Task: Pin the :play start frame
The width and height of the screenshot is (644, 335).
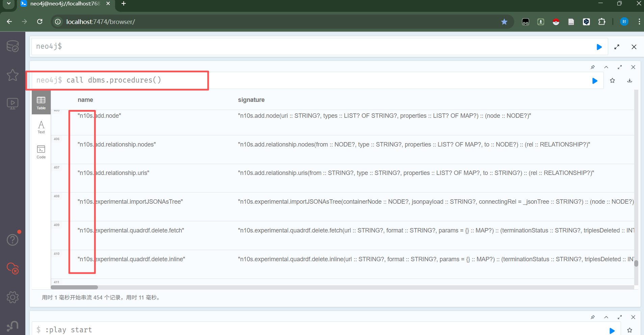Action: pyautogui.click(x=593, y=317)
